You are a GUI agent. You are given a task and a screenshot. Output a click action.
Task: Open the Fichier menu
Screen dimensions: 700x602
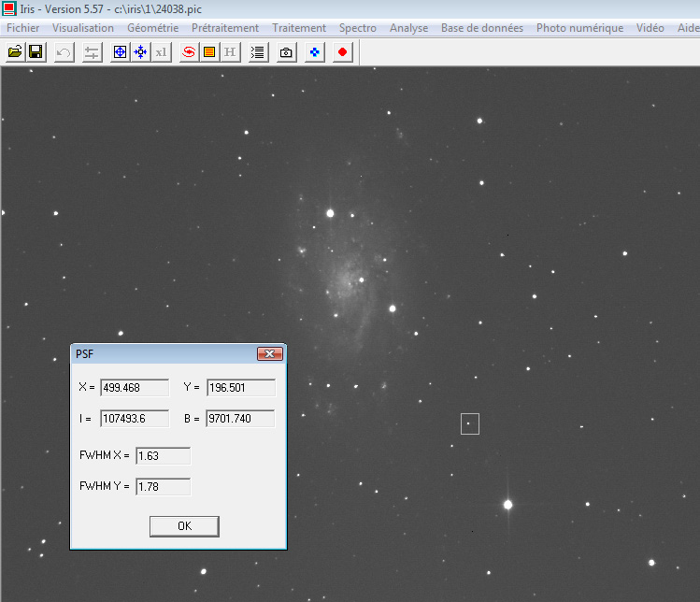click(x=23, y=28)
